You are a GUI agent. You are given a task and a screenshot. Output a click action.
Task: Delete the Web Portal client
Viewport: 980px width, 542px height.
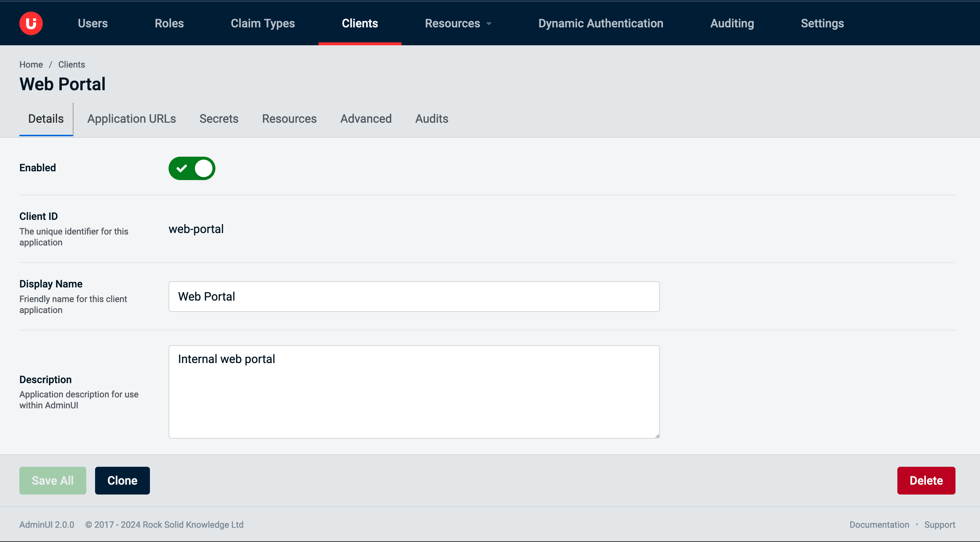click(x=926, y=480)
